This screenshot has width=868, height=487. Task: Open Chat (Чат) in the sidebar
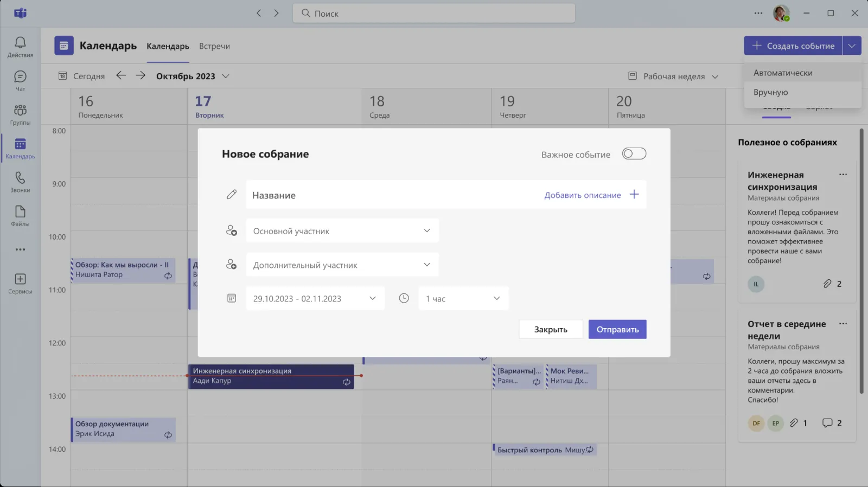pyautogui.click(x=20, y=81)
